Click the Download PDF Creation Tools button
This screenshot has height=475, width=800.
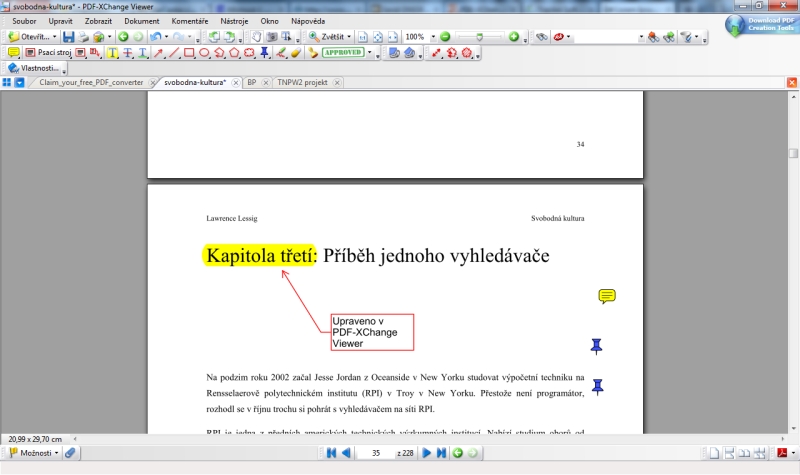tap(760, 24)
